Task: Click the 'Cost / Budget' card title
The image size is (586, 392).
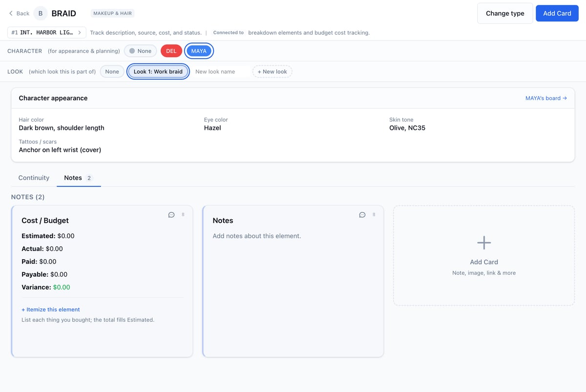Action: (x=45, y=221)
